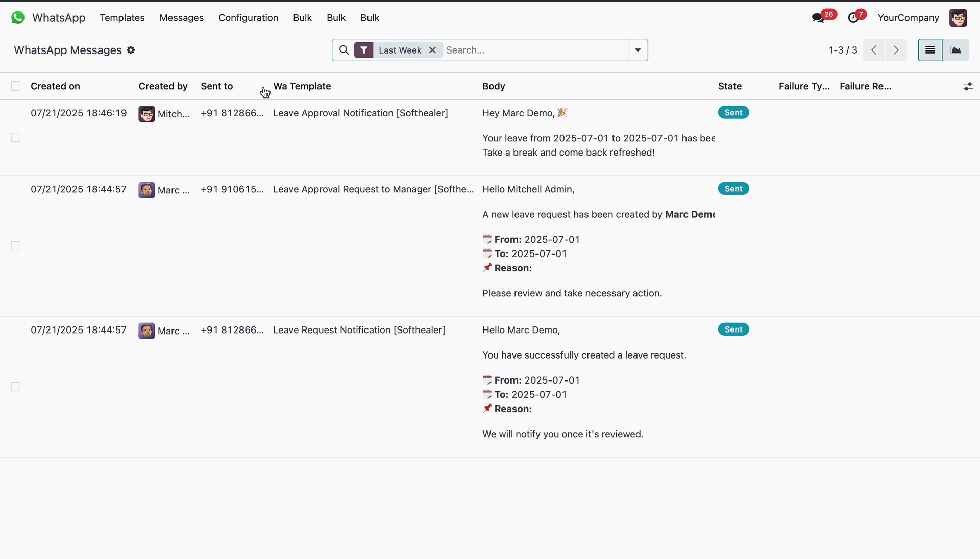Open the YourCompany switcher
980x559 pixels.
908,18
